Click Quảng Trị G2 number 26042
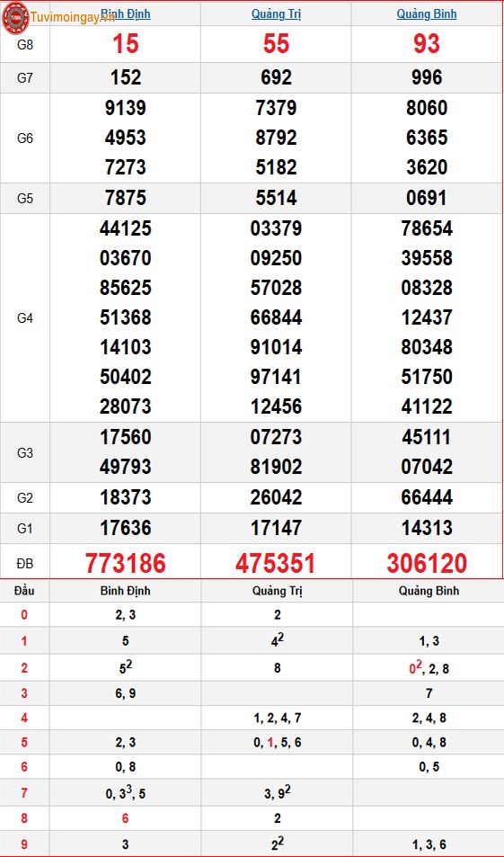The image size is (504, 857). point(277,497)
